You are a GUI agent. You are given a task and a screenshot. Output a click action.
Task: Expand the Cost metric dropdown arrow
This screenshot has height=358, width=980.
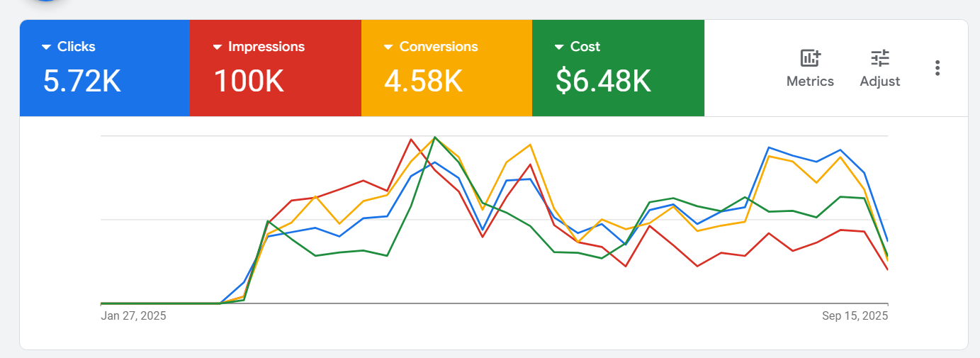coord(560,47)
